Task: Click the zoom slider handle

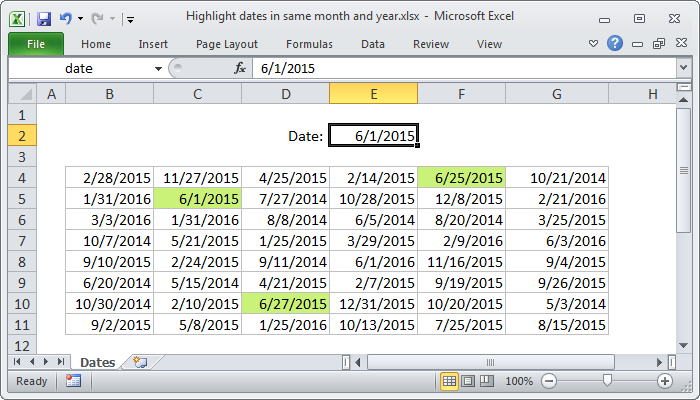Action: pyautogui.click(x=606, y=381)
